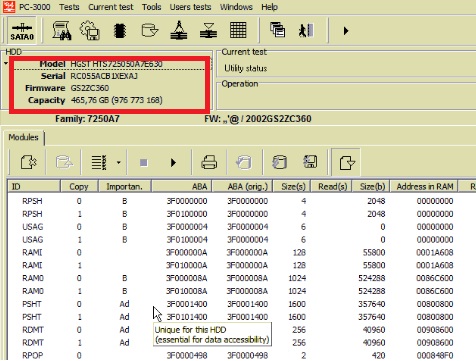476x361 pixels.
Task: Open the Tools menu
Action: 151,7
